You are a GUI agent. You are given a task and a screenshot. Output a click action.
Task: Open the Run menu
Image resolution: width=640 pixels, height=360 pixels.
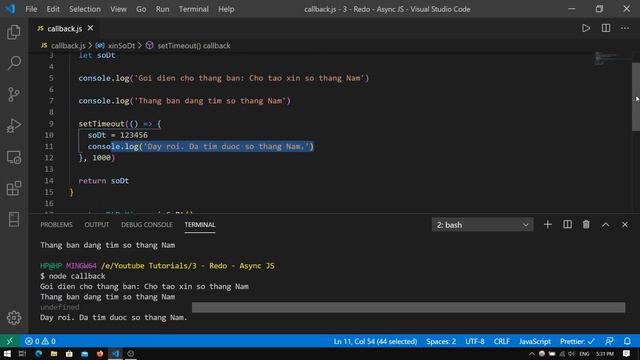(162, 9)
